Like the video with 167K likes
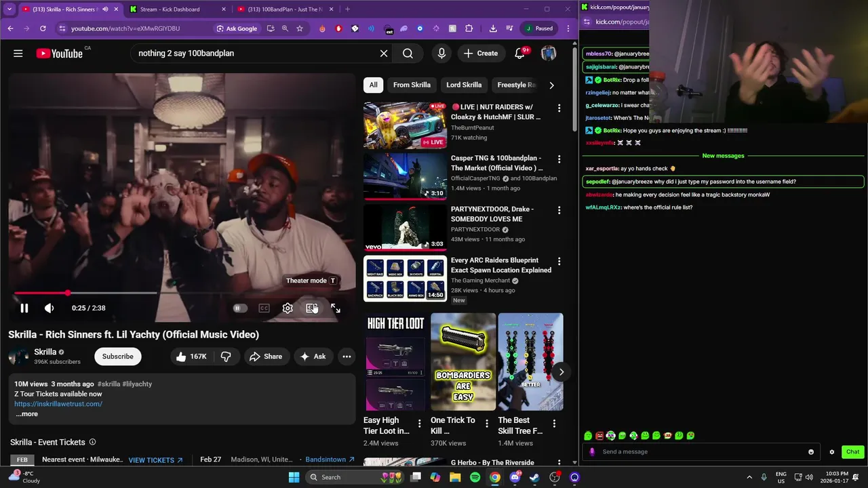The image size is (868, 488). (191, 357)
